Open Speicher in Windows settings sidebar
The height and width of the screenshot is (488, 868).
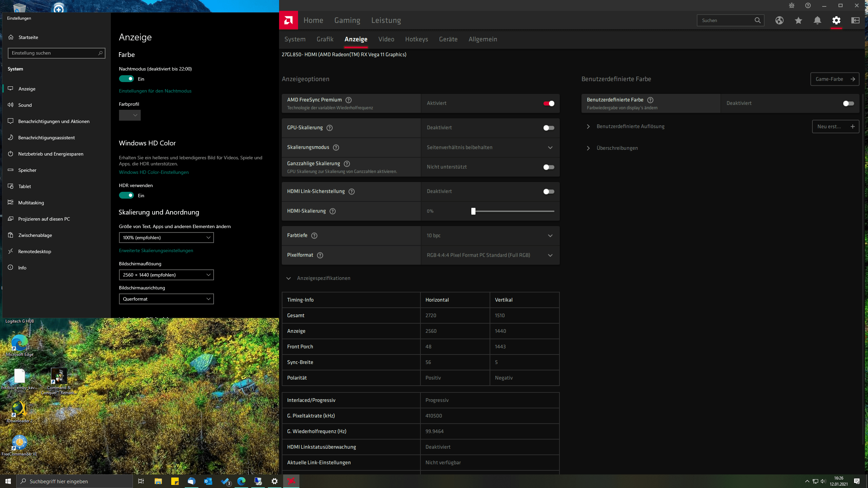point(56,170)
